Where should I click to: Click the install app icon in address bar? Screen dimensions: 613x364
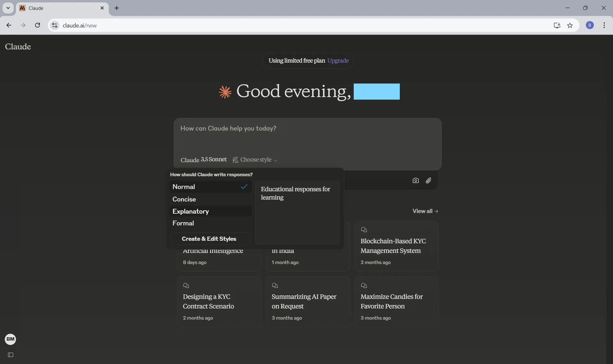pos(557,25)
